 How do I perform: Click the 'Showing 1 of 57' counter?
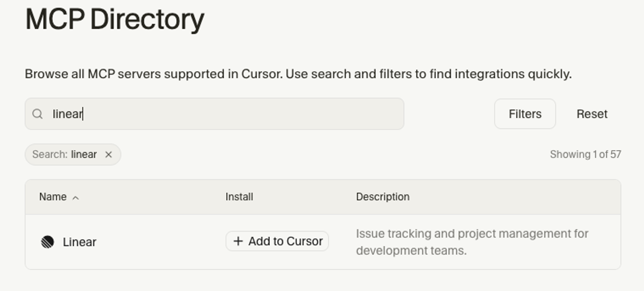click(x=585, y=154)
